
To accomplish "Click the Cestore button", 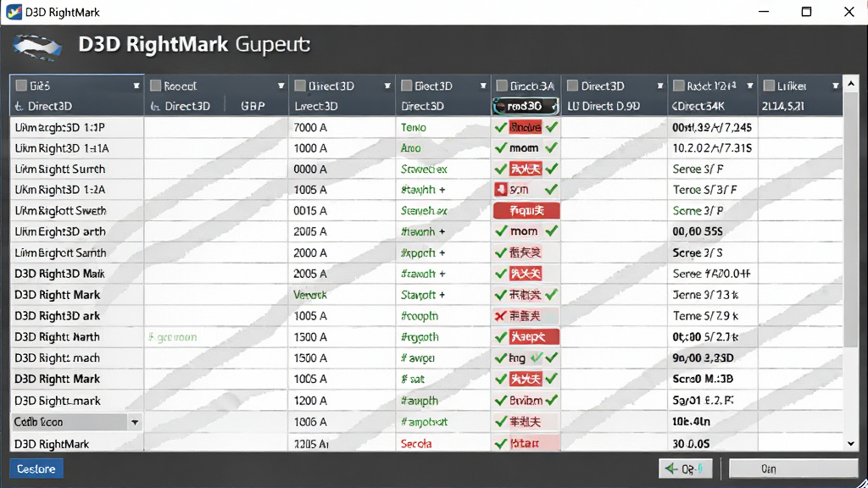I will 36,469.
